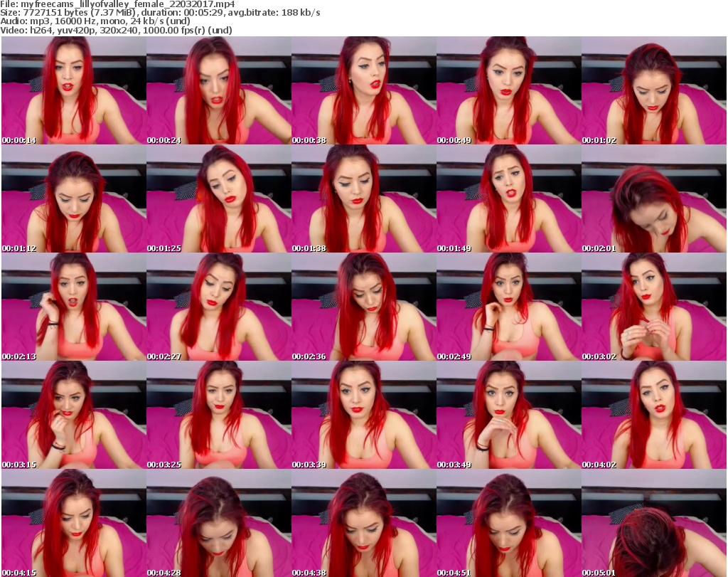728x577 pixels.
Task: Choose the 00:03:49 video frame
Action: tap(509, 415)
